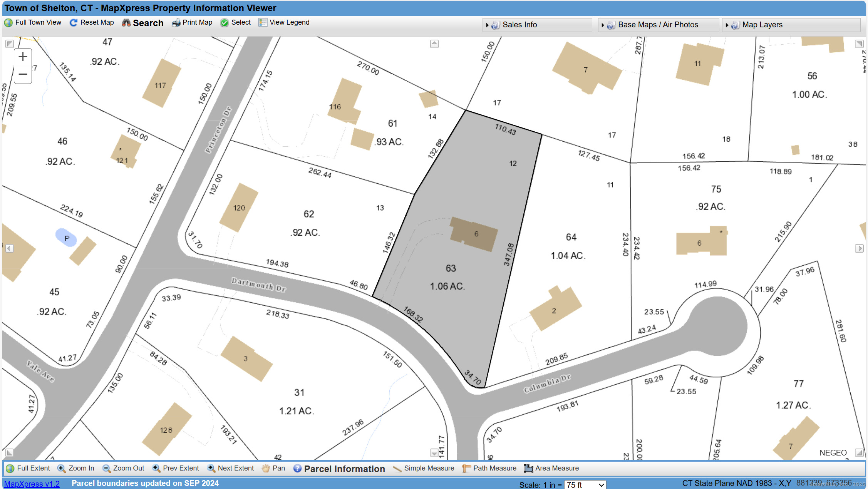Open the MapXpress v1.2 link
The image size is (868, 489).
(32, 484)
